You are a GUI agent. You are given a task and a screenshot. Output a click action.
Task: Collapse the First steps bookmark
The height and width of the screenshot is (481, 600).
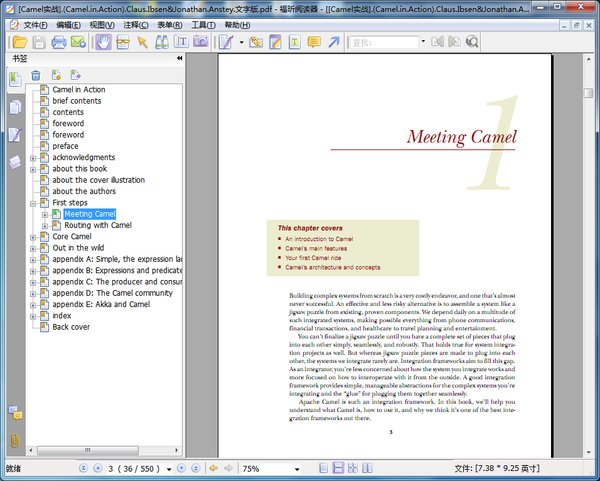coord(33,203)
